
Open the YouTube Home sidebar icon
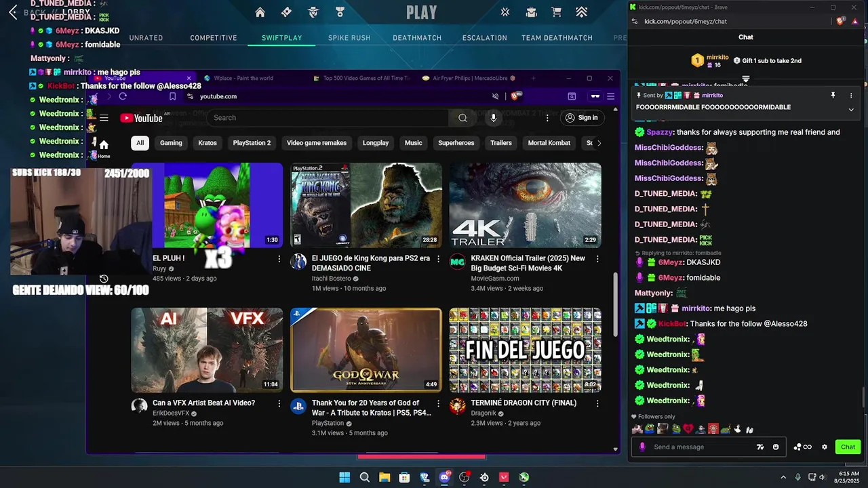click(104, 148)
